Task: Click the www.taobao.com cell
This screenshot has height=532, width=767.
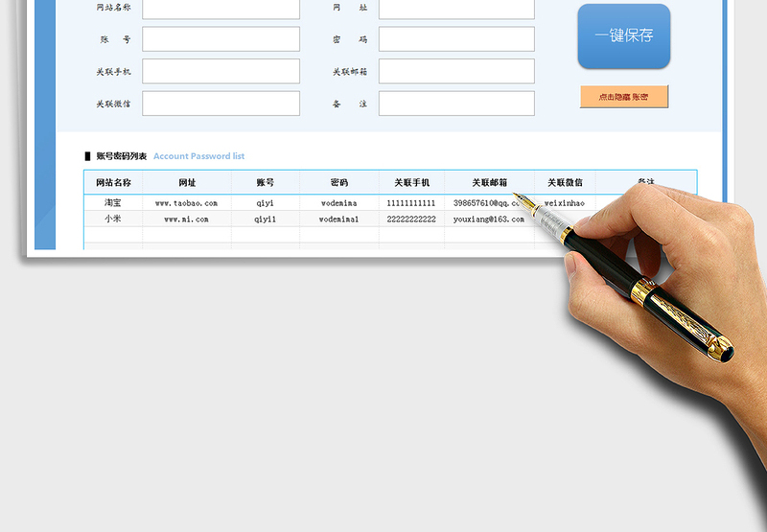Action: point(186,203)
